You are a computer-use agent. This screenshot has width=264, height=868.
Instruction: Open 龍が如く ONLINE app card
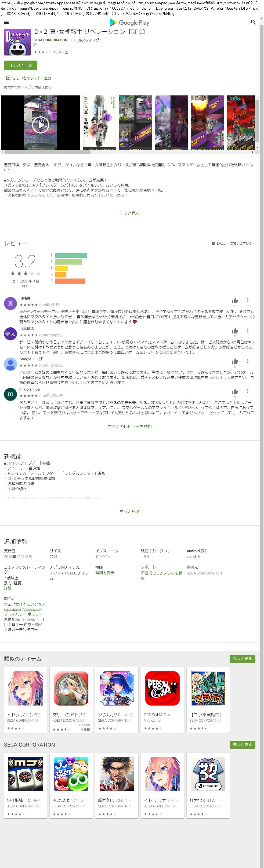click(x=117, y=786)
